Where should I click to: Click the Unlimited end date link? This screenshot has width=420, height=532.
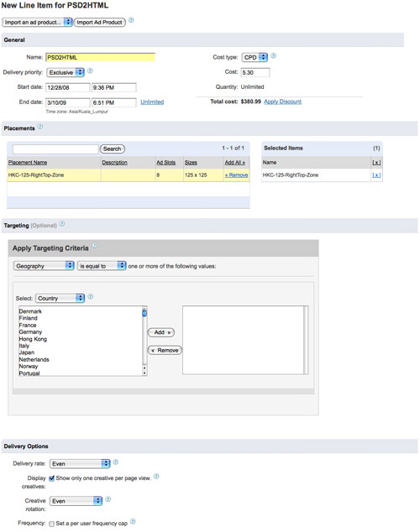coord(152,102)
